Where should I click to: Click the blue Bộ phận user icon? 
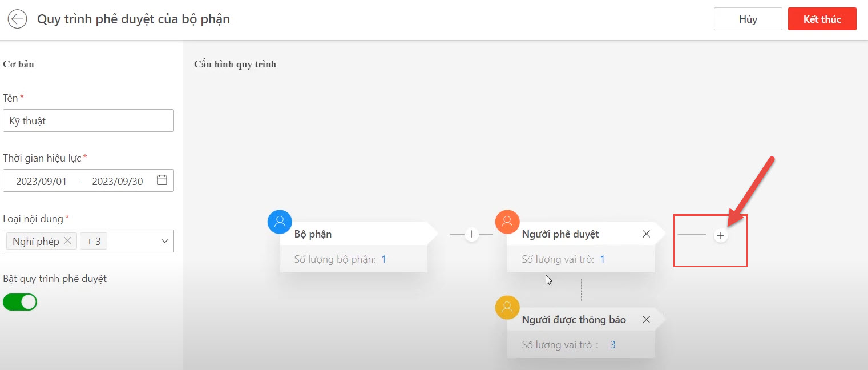click(x=280, y=222)
